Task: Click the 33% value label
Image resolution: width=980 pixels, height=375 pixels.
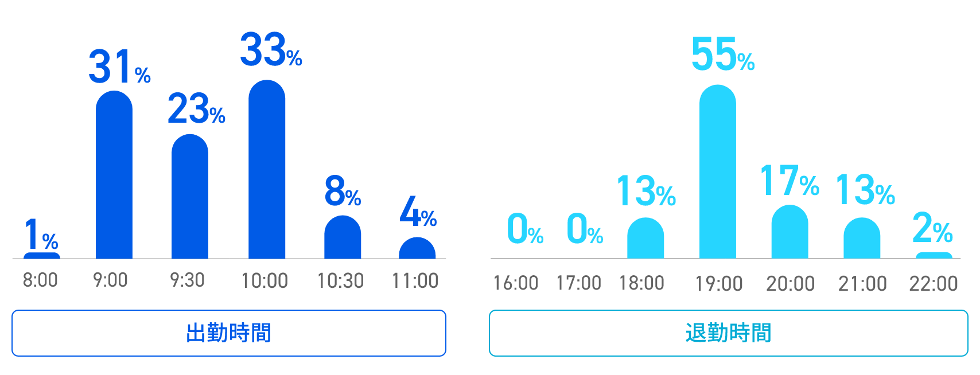Action: coord(271,50)
